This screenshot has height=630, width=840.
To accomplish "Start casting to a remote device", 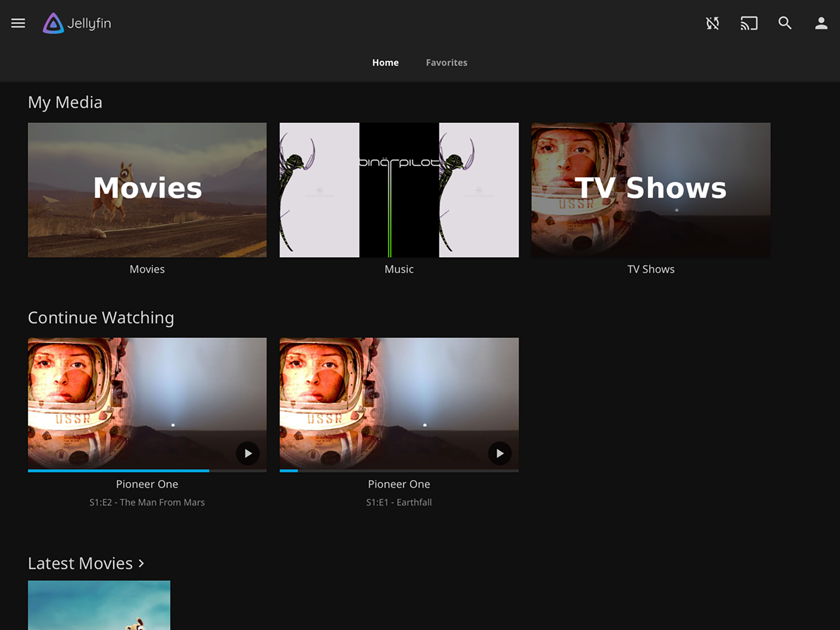I will coord(749,24).
